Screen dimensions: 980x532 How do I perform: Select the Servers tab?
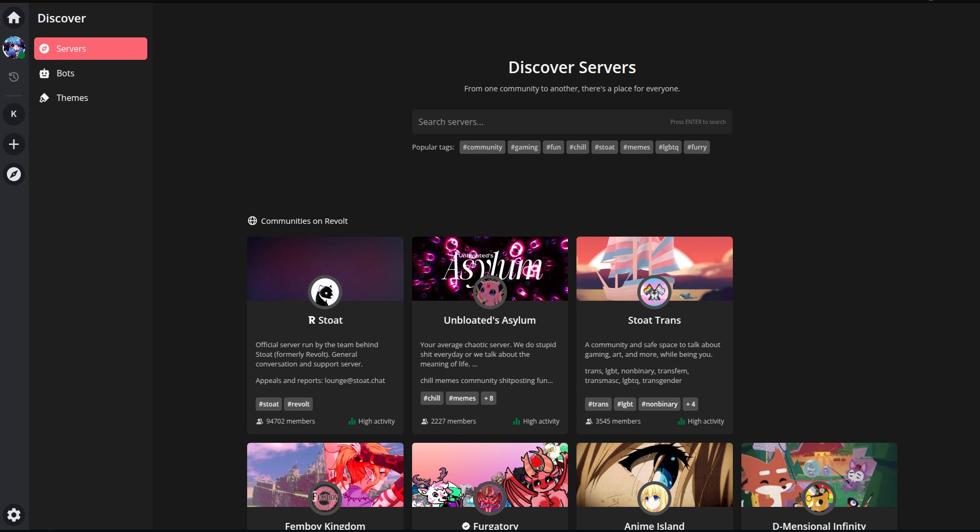tap(91, 49)
